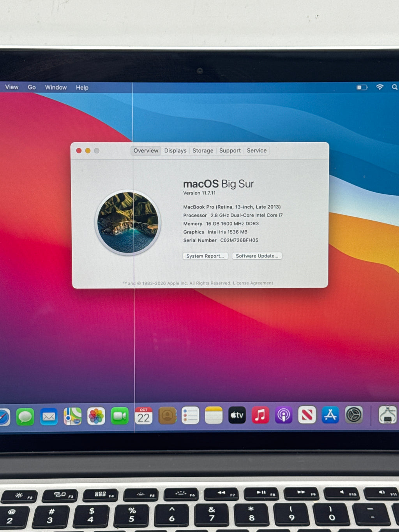This screenshot has height=532, width=399.
Task: Open Contacts app in Dock
Action: click(167, 416)
